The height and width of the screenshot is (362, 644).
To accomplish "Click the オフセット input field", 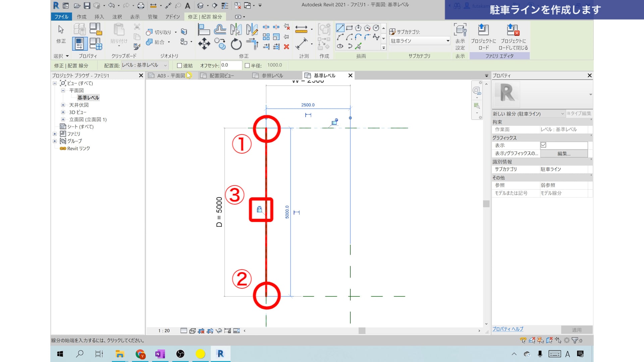I will pos(231,65).
